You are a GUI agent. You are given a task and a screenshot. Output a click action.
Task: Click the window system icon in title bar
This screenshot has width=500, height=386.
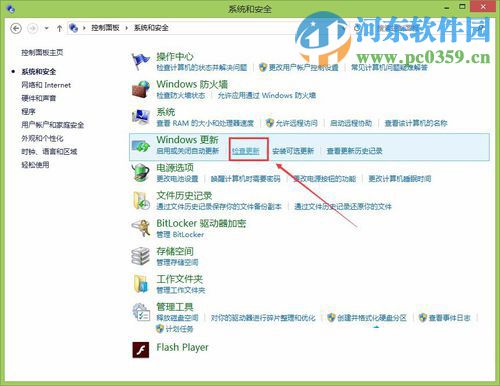[x=10, y=9]
